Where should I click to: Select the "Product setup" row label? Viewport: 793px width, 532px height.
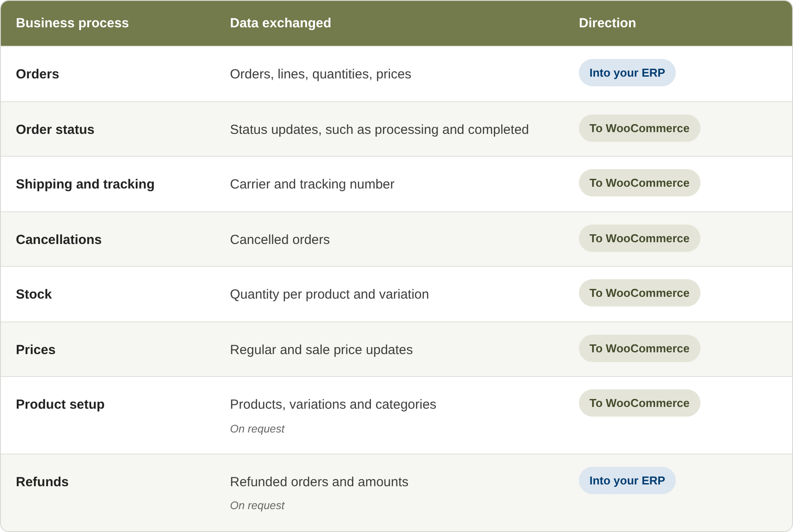click(x=60, y=404)
